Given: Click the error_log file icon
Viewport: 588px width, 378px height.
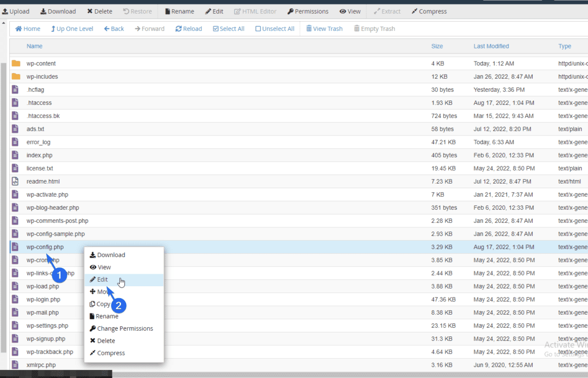Looking at the screenshot, I should 15,142.
